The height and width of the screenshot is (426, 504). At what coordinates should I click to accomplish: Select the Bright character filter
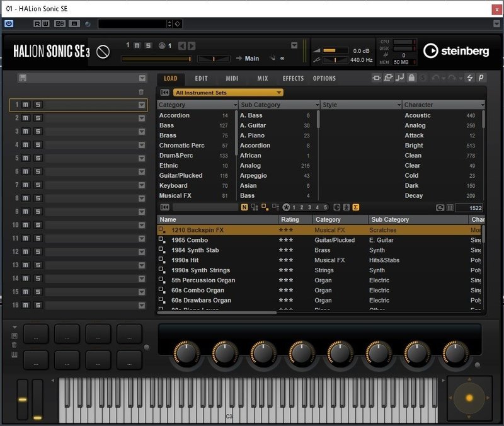(x=414, y=146)
